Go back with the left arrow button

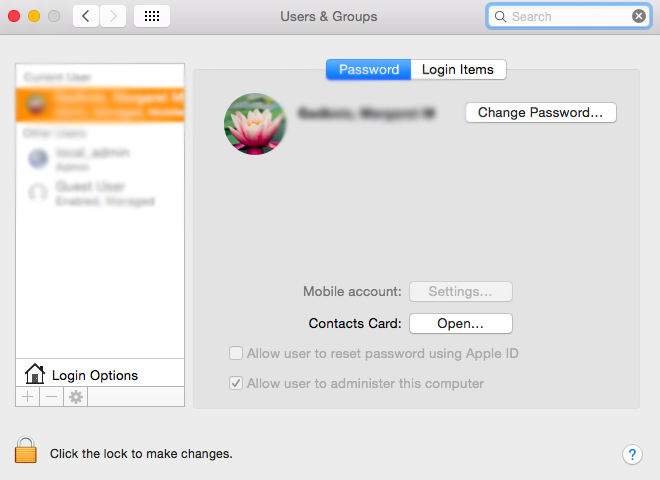(86, 16)
